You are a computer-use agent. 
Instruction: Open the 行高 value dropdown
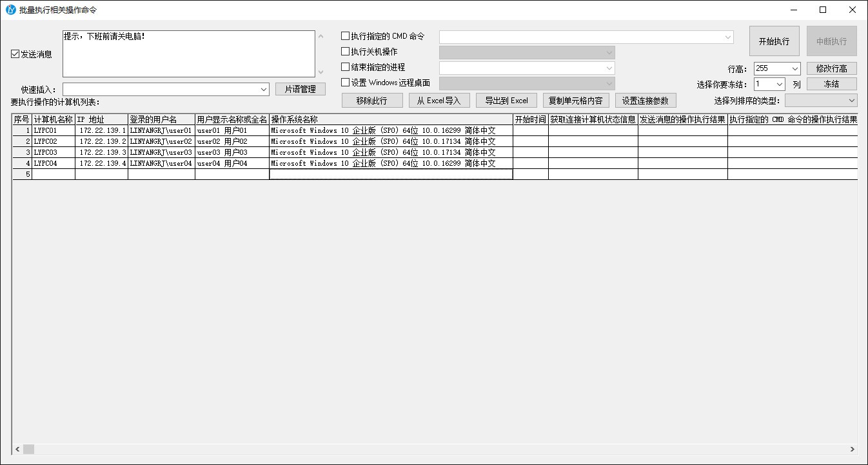click(x=794, y=69)
